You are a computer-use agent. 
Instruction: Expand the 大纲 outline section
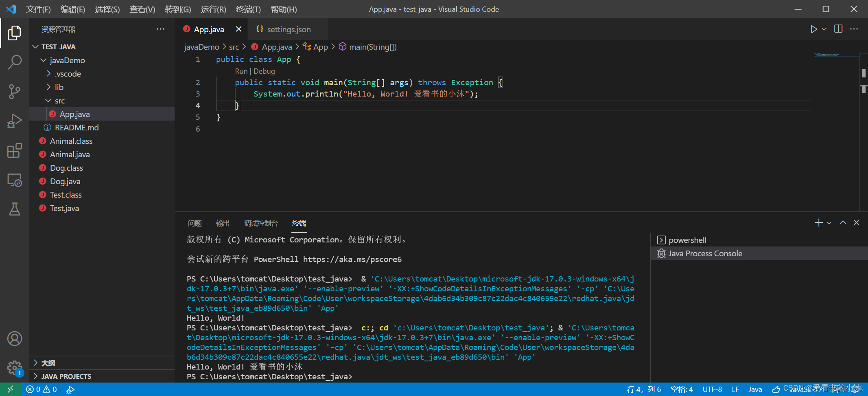(x=102, y=363)
